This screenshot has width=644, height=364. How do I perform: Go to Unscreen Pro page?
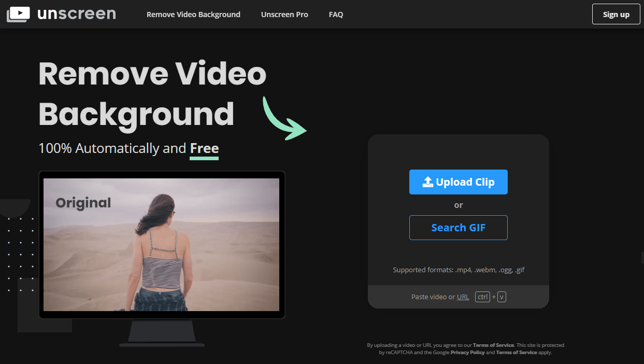tap(284, 15)
